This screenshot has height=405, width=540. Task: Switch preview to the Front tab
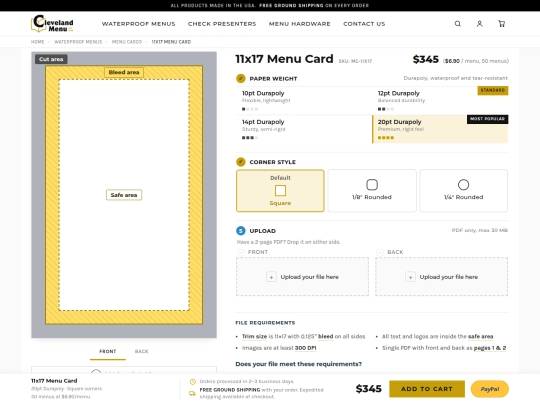pos(108,352)
